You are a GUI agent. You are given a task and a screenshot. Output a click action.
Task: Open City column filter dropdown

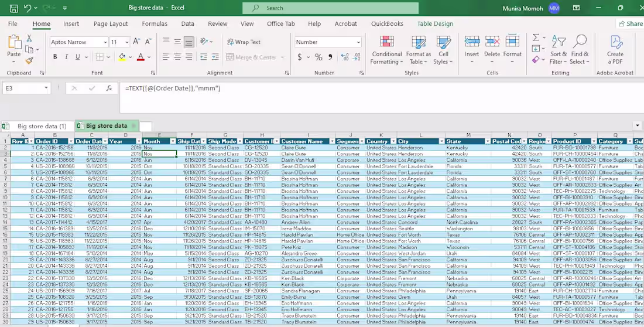pyautogui.click(x=441, y=141)
